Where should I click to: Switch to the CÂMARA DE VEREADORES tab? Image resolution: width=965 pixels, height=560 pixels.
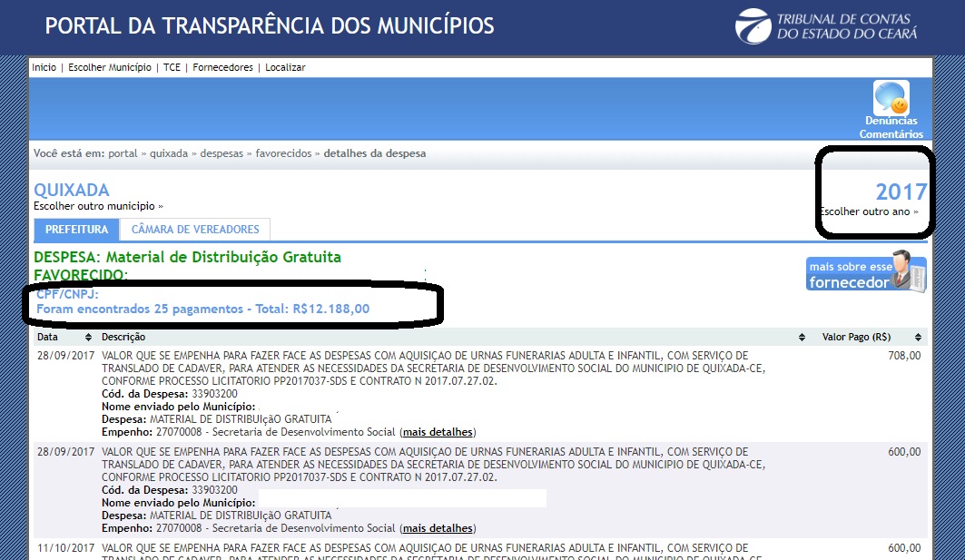coord(195,230)
